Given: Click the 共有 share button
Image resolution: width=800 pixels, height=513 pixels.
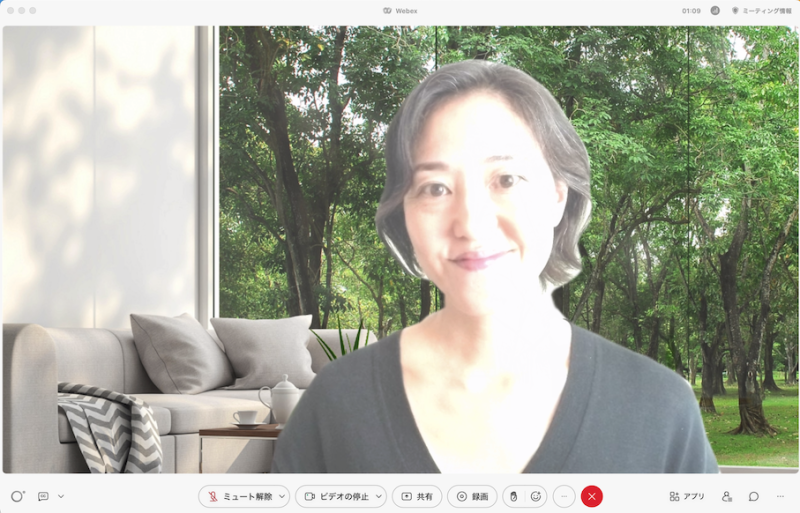Looking at the screenshot, I should (x=417, y=496).
